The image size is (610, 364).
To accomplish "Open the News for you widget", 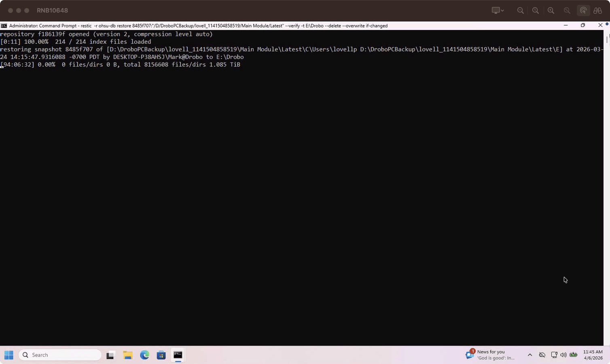I will (491, 355).
